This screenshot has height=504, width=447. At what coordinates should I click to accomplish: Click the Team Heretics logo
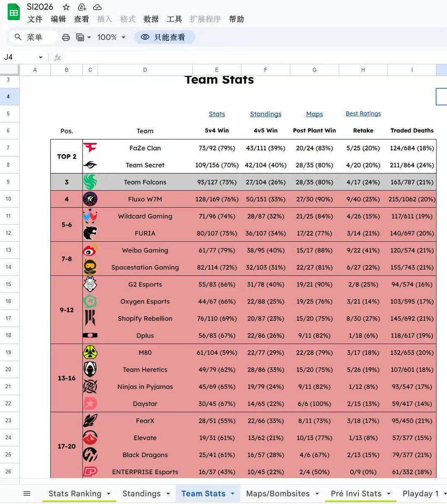(x=90, y=370)
